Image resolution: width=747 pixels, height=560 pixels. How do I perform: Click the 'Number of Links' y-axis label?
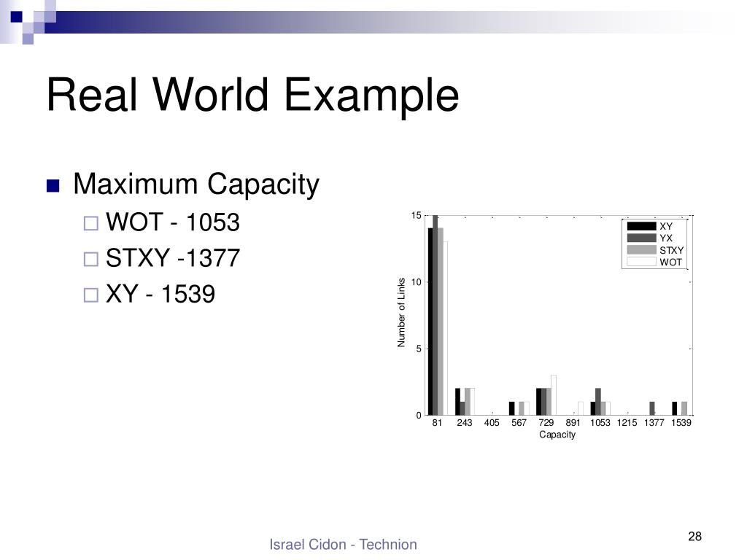click(402, 312)
